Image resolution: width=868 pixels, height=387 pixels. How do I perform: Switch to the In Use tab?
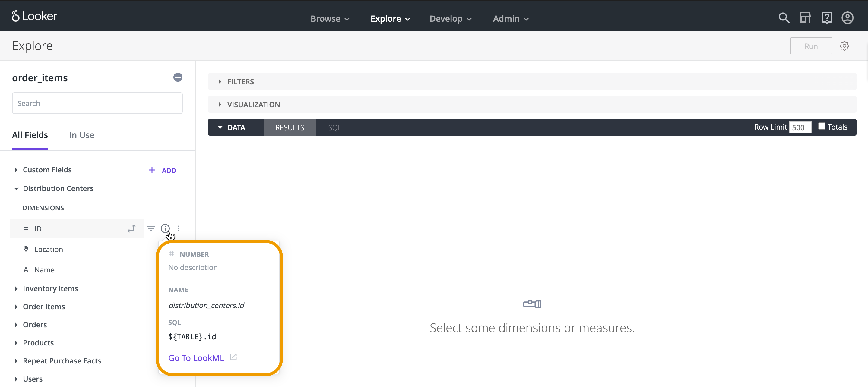click(81, 135)
